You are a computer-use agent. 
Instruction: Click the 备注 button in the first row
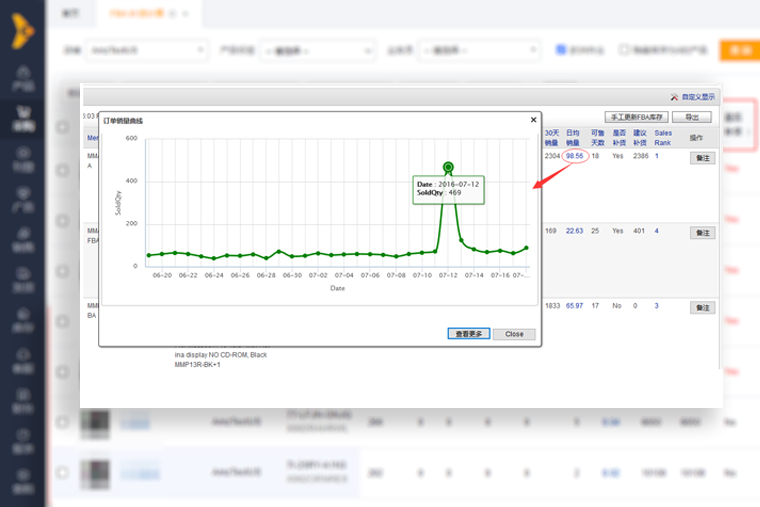coord(702,157)
